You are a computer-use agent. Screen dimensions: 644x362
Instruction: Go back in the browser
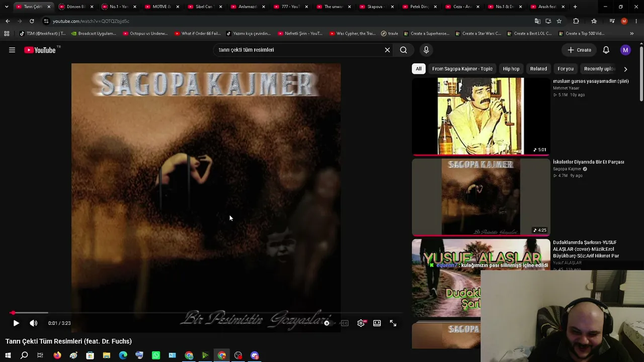(8, 21)
